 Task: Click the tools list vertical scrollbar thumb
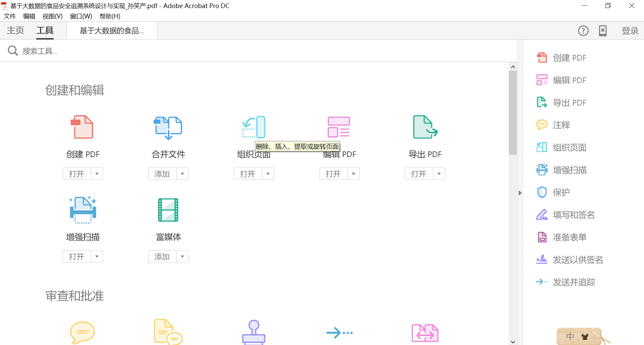click(513, 113)
